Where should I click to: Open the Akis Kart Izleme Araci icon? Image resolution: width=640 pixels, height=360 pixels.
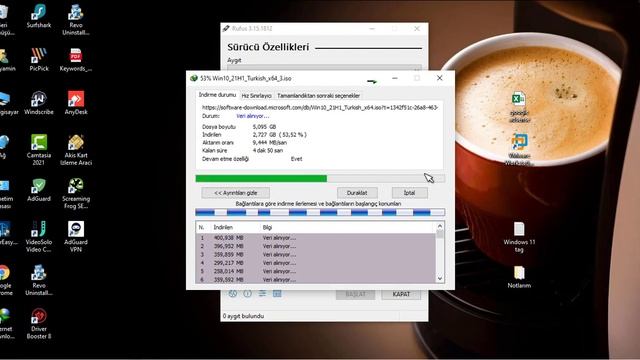coord(76,150)
